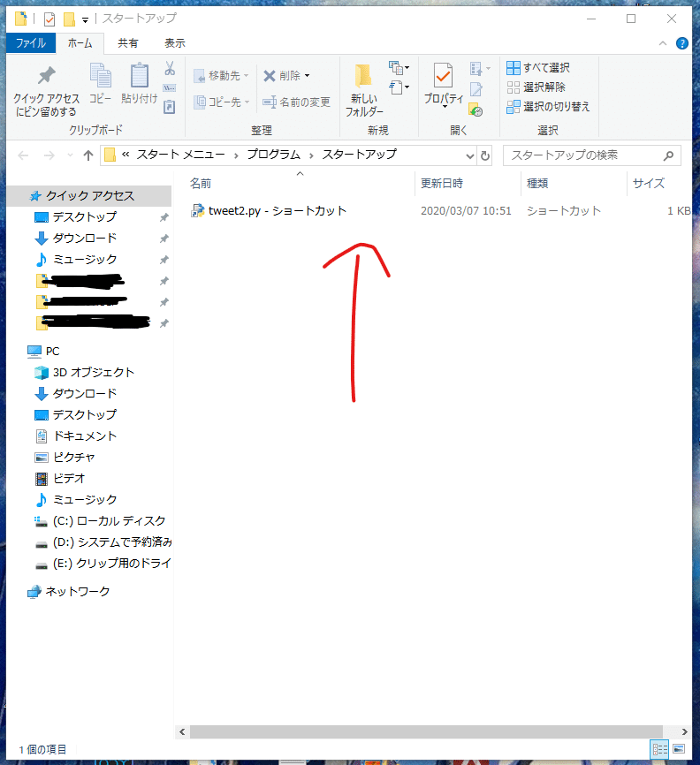Collapse the ribbon with chevron
This screenshot has height=765, width=700.
click(x=662, y=43)
